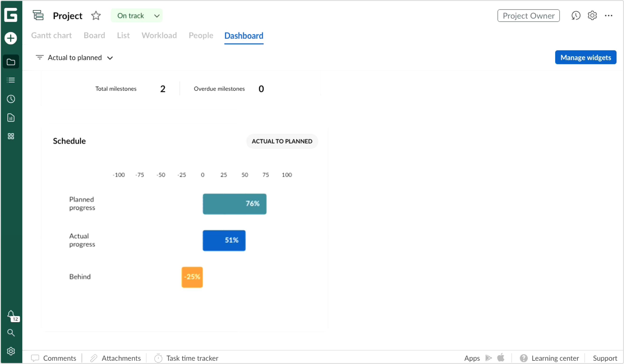
Task: Open the time log clock icon
Action: 11,99
